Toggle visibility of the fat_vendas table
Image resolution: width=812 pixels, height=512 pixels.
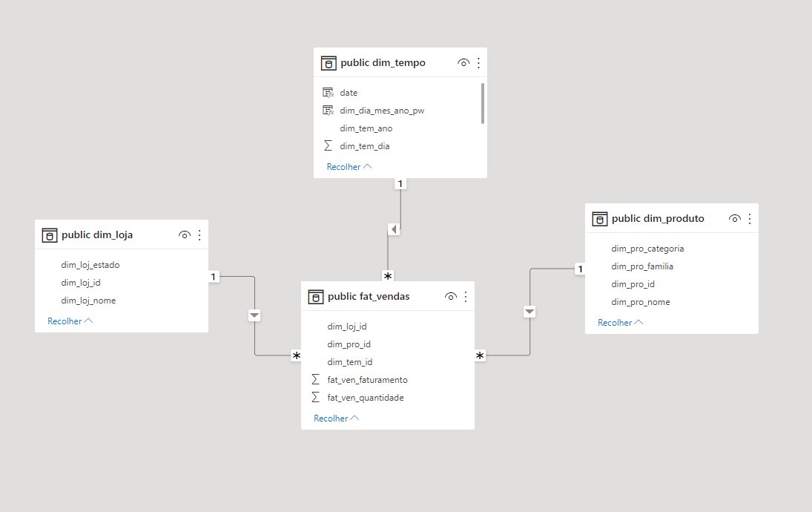coord(451,296)
